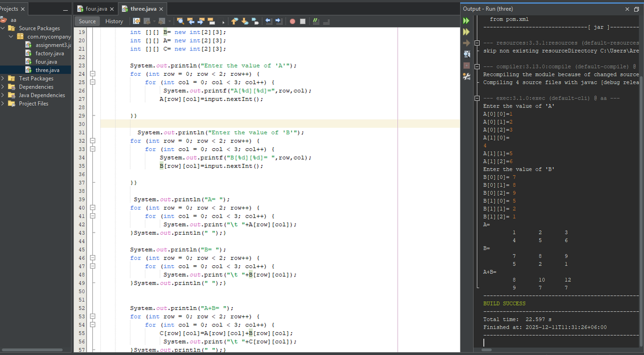Expand the Test Packages node
The height and width of the screenshot is (355, 644).
click(x=4, y=78)
